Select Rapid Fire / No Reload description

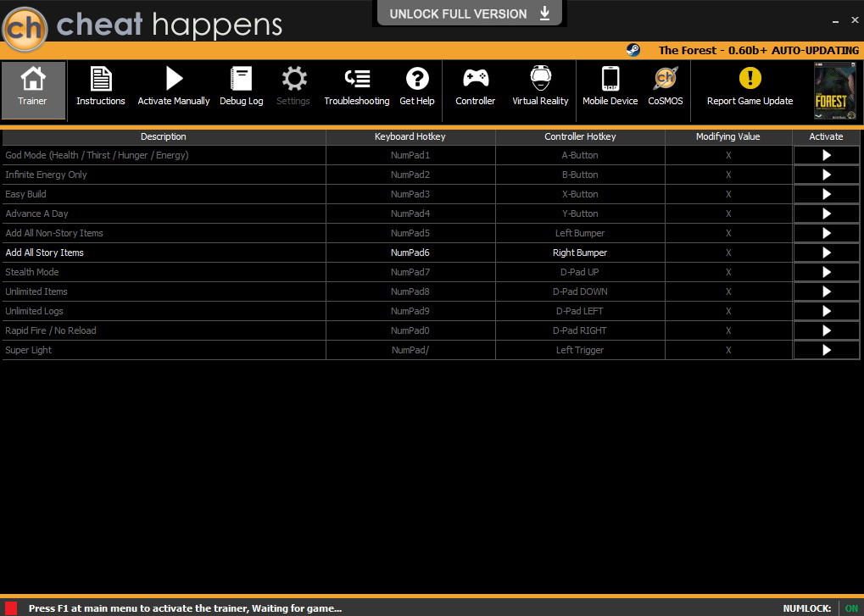click(51, 330)
